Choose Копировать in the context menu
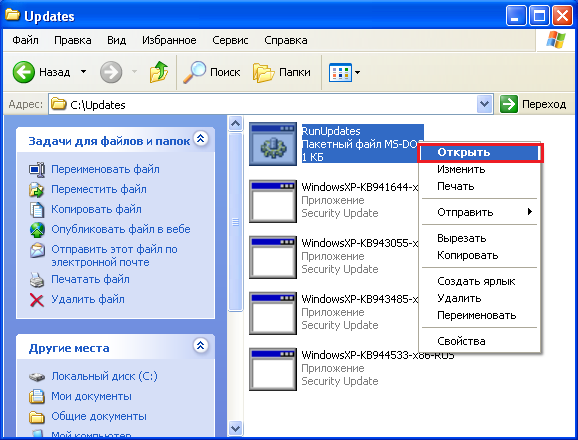Viewport: 578px width, 440px height. [x=480, y=255]
